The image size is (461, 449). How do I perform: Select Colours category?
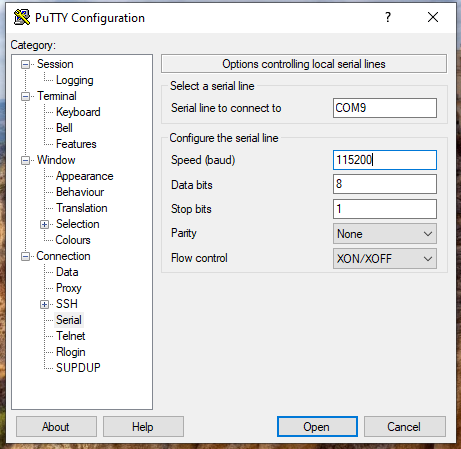(73, 240)
